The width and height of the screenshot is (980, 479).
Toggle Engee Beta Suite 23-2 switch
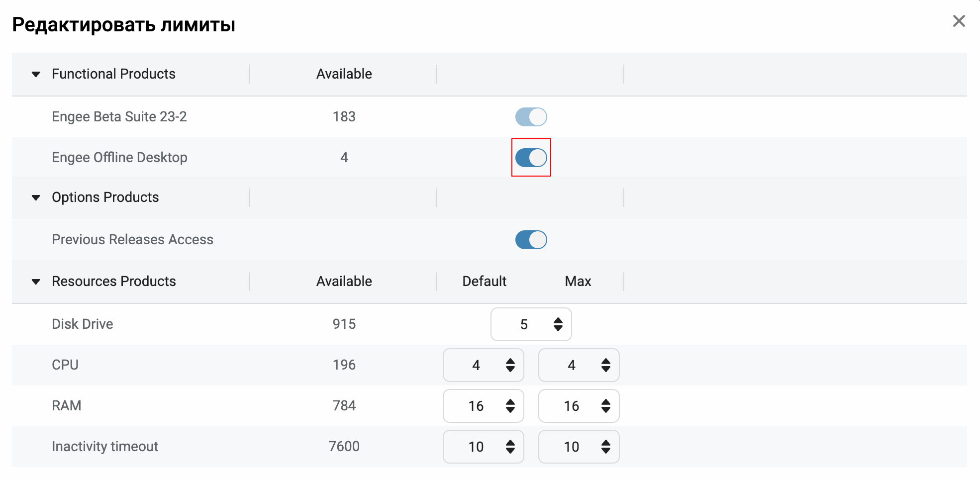tap(531, 117)
